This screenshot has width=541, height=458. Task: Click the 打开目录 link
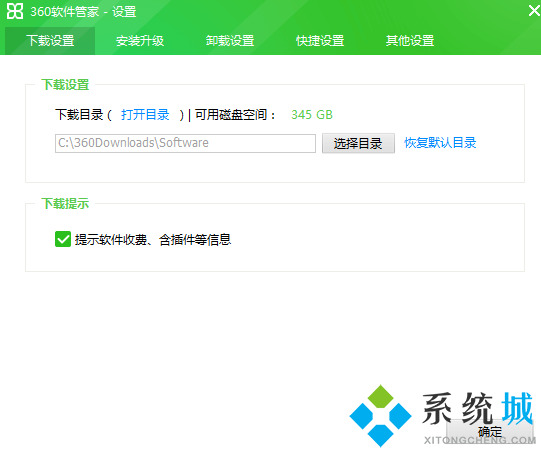[145, 115]
